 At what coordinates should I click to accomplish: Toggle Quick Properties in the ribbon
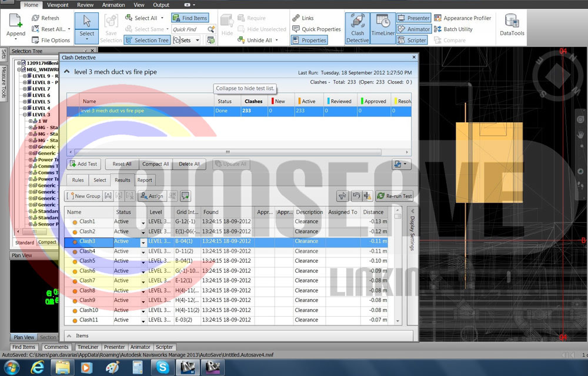coord(316,29)
